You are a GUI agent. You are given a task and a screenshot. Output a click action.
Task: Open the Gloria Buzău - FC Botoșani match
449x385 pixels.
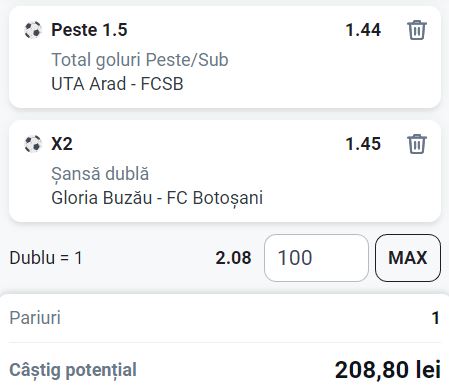[157, 198]
